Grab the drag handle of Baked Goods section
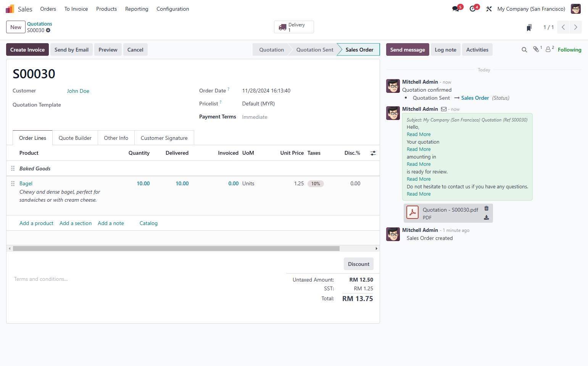588x366 pixels. (x=13, y=168)
